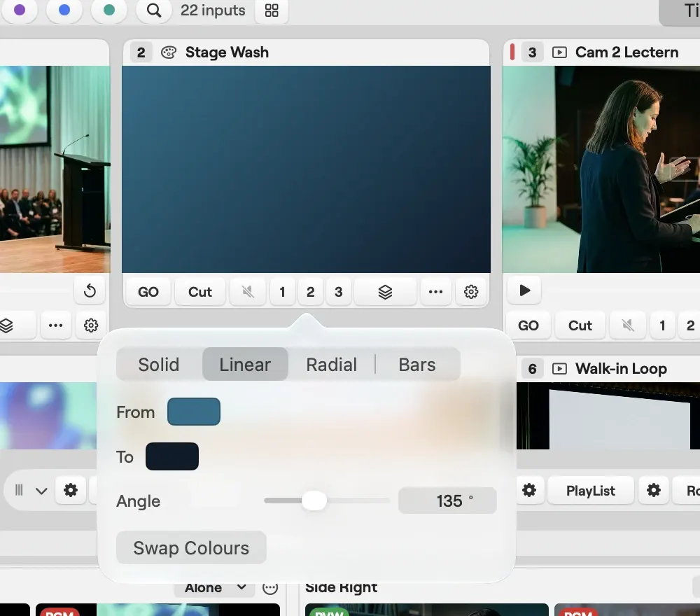Click the gear right of PlayList
Image resolution: width=700 pixels, height=616 pixels.
[x=654, y=490]
